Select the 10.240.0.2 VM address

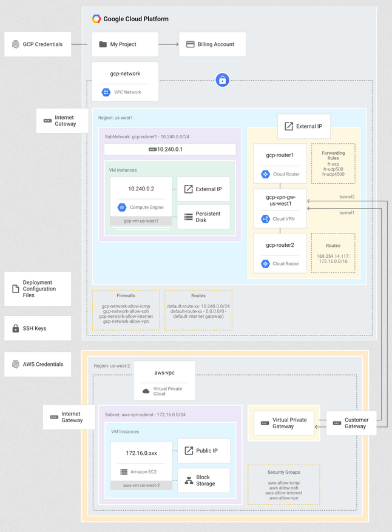coord(141,189)
